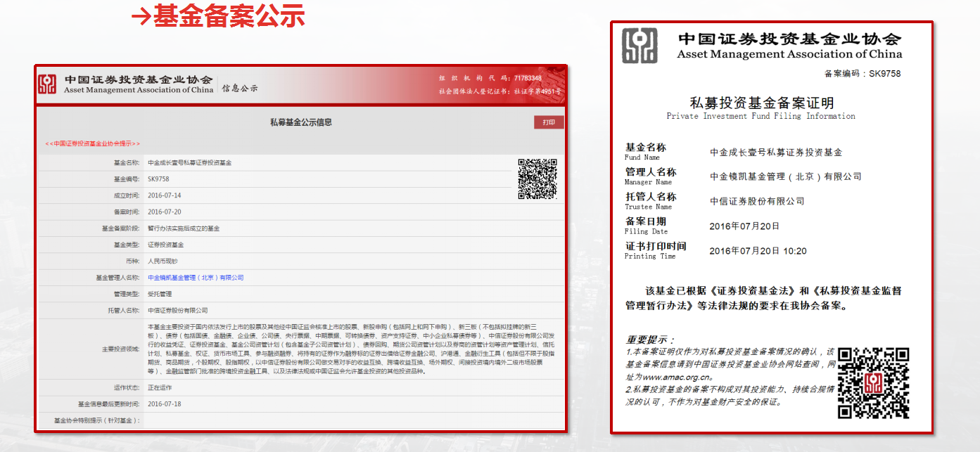Select the last update date 2016-07-18
Viewport: 980px width, 452px height.
pyautogui.click(x=164, y=404)
